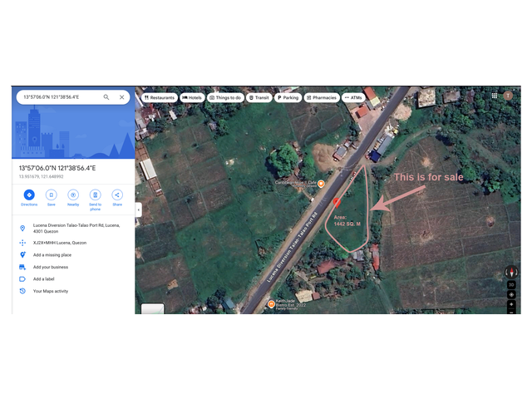
Task: Click Add your business
Action: 51,267
